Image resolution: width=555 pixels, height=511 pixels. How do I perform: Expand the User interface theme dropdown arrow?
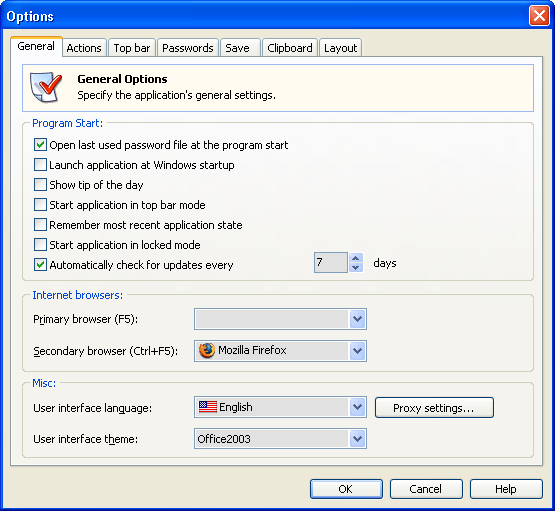pos(357,439)
